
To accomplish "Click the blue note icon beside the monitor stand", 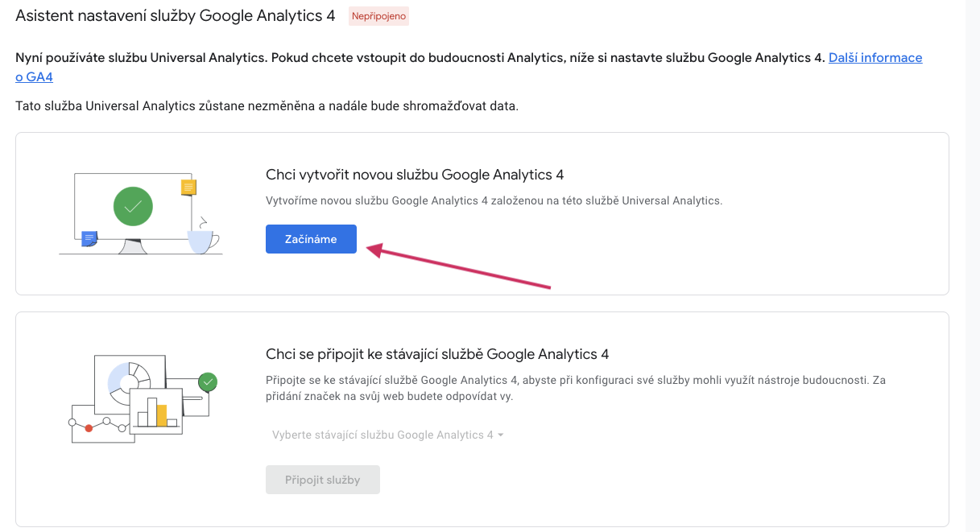I will tap(89, 238).
